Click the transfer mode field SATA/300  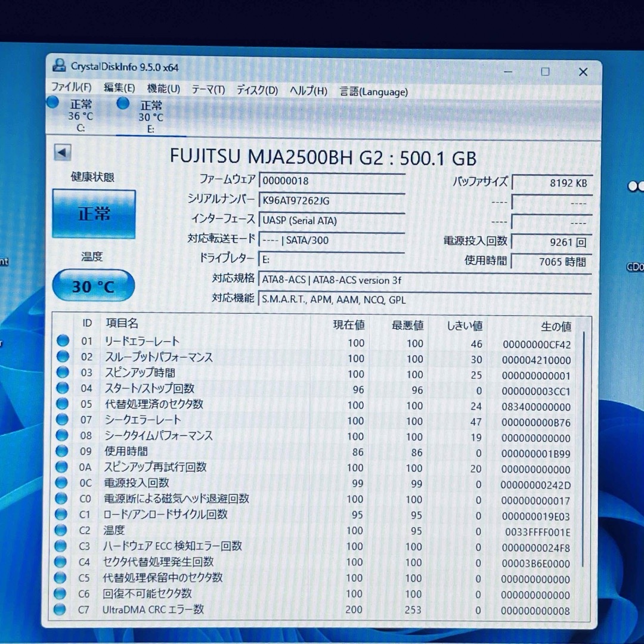tap(332, 240)
